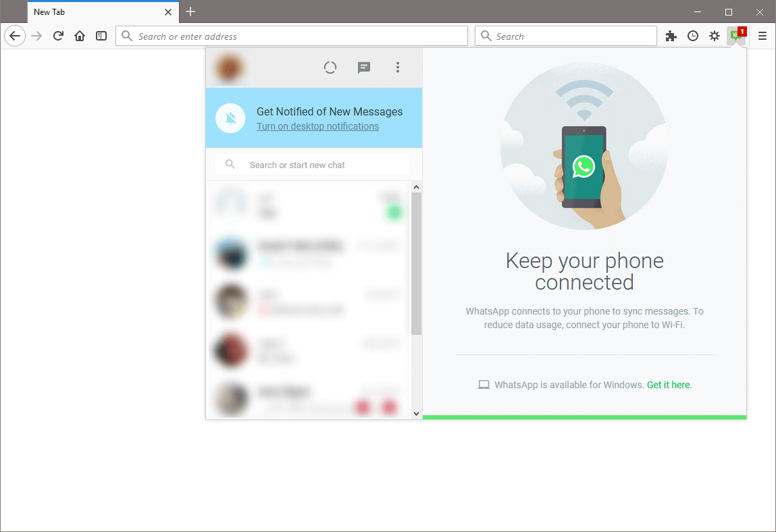Click the muted bell notification icon

coord(230,117)
